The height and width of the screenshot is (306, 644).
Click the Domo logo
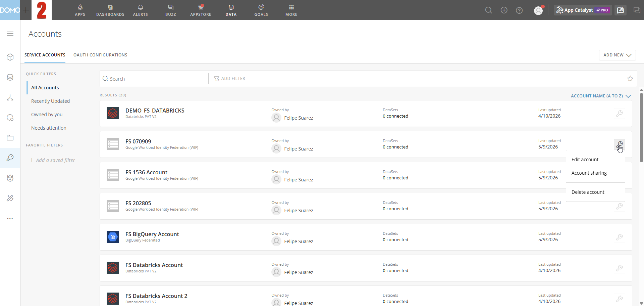(10, 10)
